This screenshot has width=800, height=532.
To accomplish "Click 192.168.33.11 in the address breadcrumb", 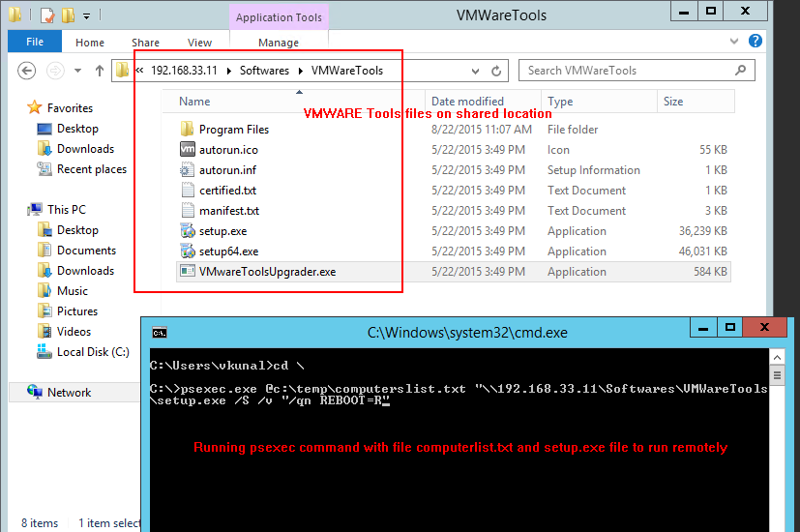I will click(184, 71).
